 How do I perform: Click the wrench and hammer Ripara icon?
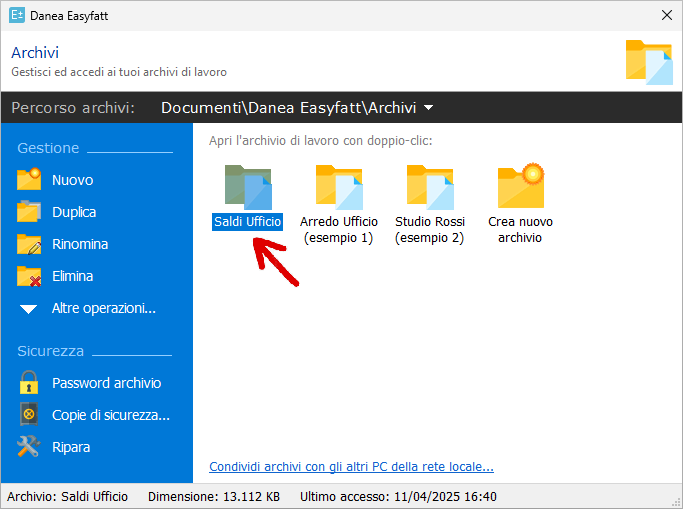coord(29,446)
